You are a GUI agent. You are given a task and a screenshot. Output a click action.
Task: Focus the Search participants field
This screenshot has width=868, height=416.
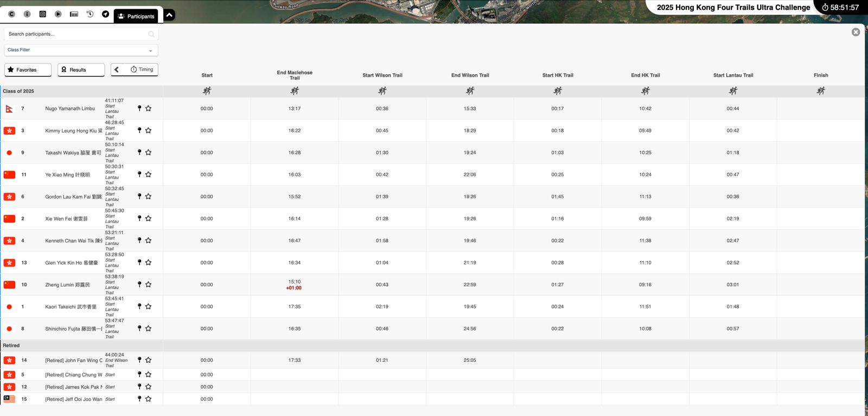pyautogui.click(x=81, y=34)
